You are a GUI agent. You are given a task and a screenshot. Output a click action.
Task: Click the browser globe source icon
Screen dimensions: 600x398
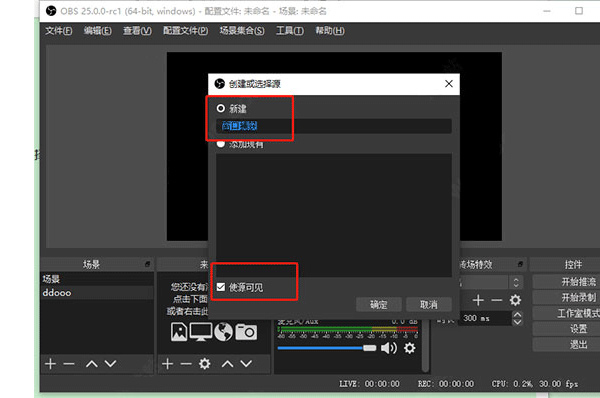(x=223, y=331)
